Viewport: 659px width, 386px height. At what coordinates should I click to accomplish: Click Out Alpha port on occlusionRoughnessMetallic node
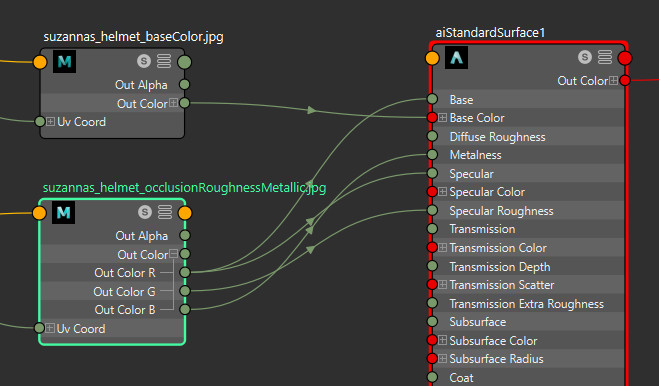[185, 235]
